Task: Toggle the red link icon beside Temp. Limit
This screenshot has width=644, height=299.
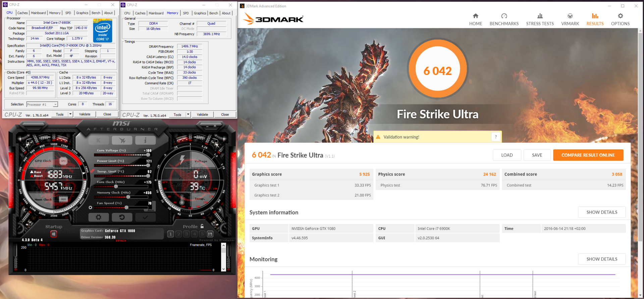Action: (x=92, y=171)
